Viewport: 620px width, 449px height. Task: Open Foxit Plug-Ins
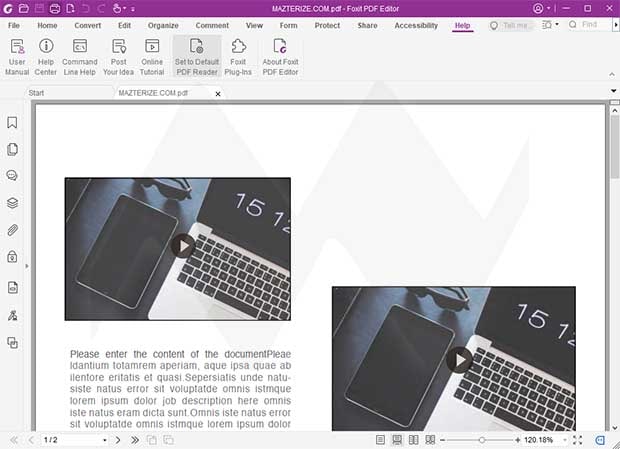(238, 57)
